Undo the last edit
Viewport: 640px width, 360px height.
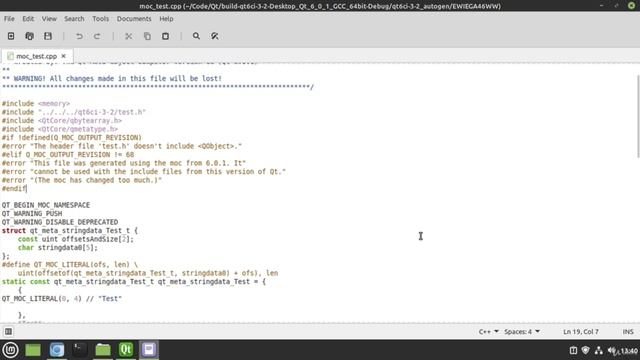(x=79, y=36)
